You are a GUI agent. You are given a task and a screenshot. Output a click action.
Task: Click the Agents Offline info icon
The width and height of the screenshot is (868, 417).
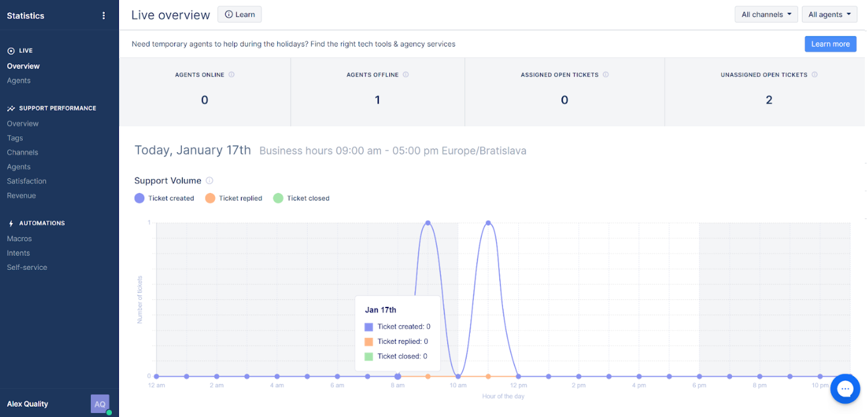click(x=406, y=74)
